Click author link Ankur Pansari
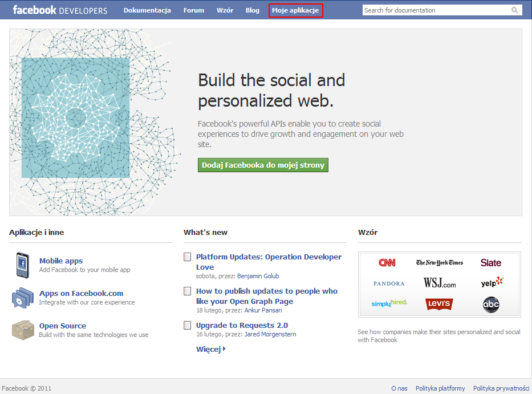The width and height of the screenshot is (532, 394). pos(263,310)
